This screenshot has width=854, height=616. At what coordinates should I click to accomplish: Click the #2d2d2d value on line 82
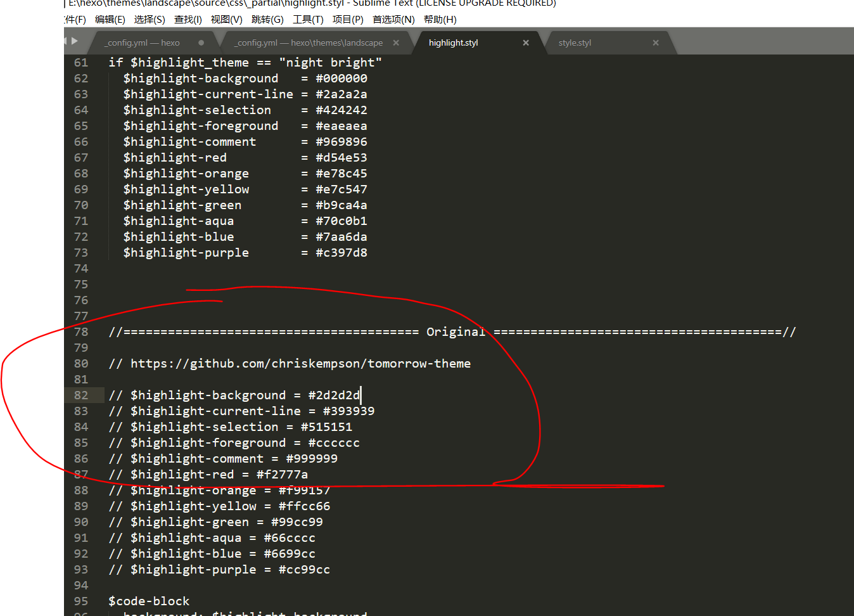(334, 395)
